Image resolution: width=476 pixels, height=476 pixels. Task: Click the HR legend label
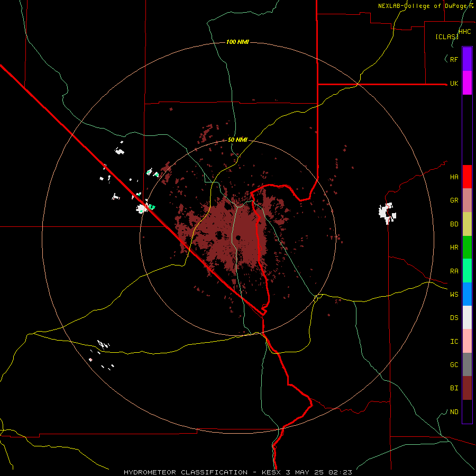(x=454, y=248)
